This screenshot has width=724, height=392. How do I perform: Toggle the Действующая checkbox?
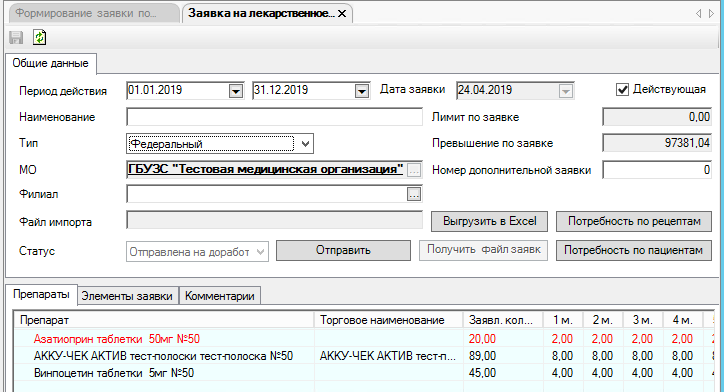click(x=622, y=90)
